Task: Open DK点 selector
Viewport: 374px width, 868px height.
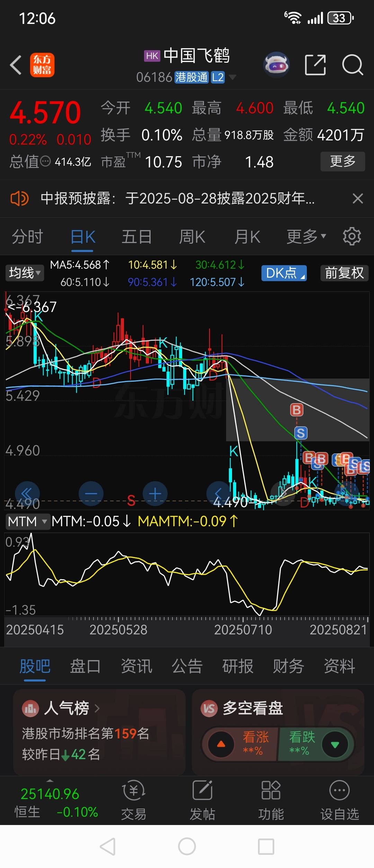Action: click(284, 273)
